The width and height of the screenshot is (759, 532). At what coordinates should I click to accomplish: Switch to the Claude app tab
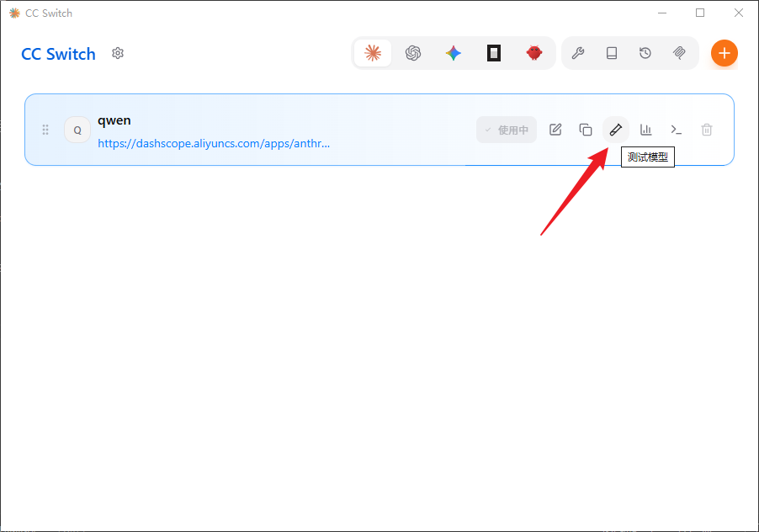tap(373, 53)
